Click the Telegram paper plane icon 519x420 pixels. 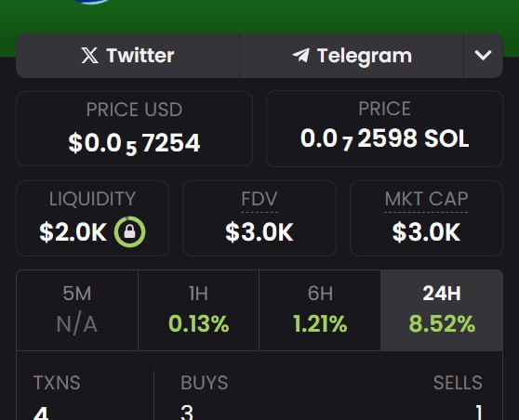pyautogui.click(x=300, y=55)
